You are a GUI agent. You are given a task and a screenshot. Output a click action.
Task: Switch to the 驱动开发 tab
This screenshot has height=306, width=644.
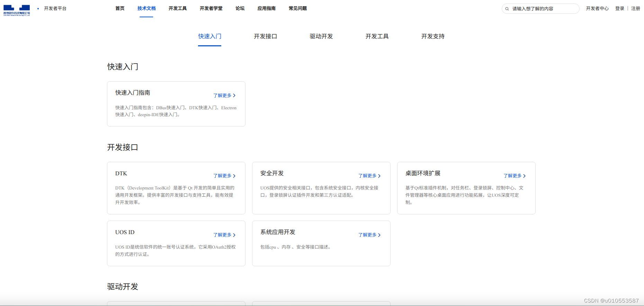click(321, 36)
